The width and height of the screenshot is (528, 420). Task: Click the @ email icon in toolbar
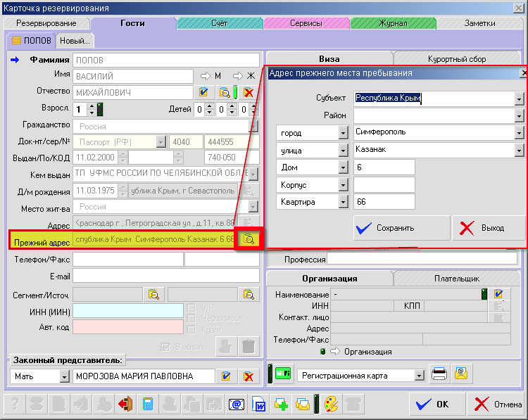click(237, 405)
